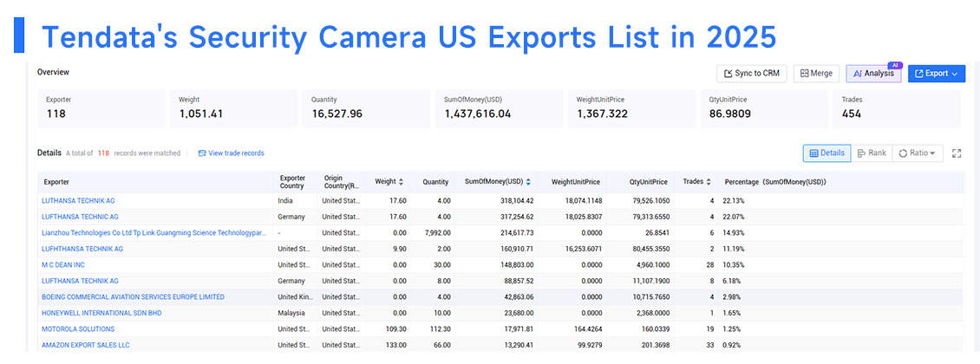
Task: Click the 112.30 quantity cell
Action: tap(438, 329)
